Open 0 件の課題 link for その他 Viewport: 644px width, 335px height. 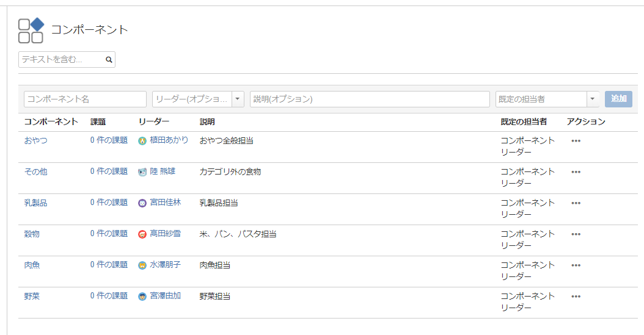click(109, 171)
